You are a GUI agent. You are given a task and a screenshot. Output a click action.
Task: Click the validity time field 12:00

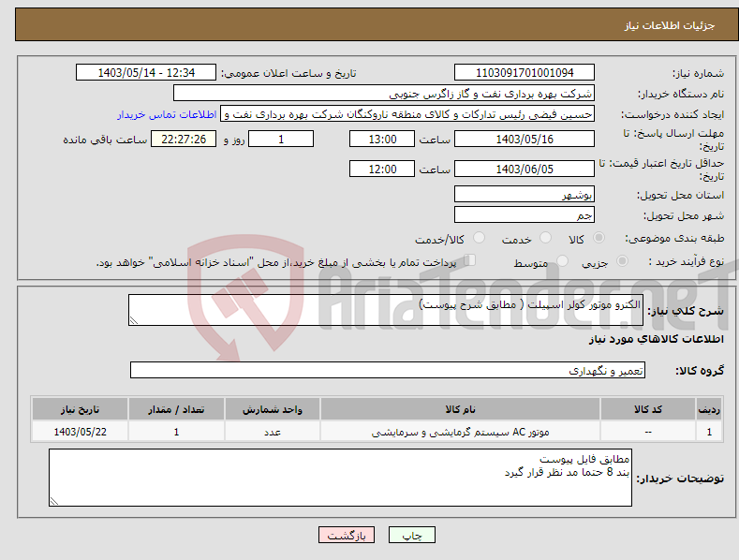pos(382,169)
